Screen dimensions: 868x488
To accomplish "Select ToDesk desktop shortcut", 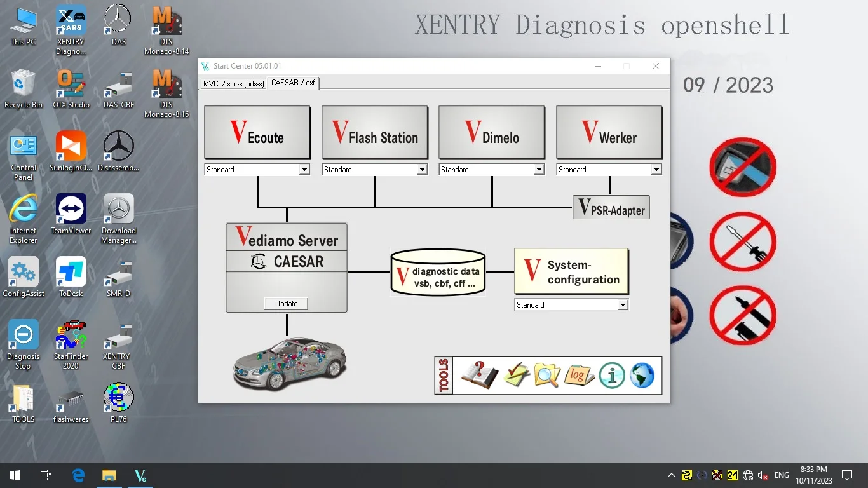I will pos(71,277).
